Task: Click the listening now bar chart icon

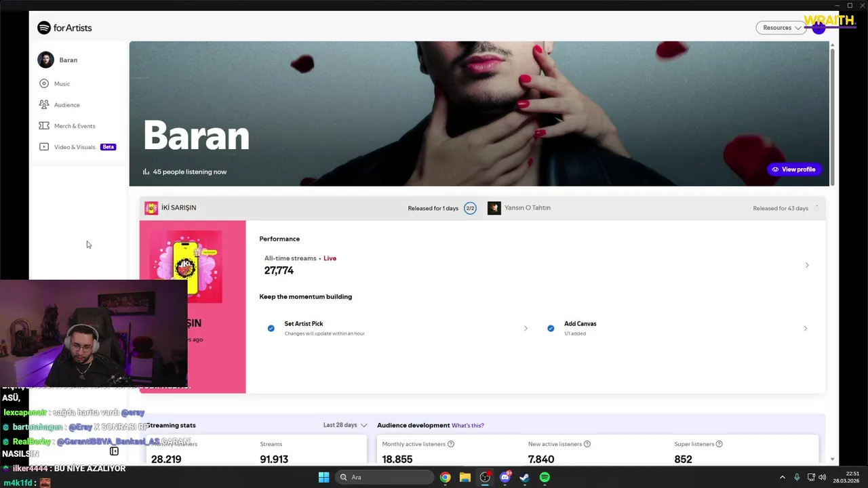Action: (x=146, y=171)
